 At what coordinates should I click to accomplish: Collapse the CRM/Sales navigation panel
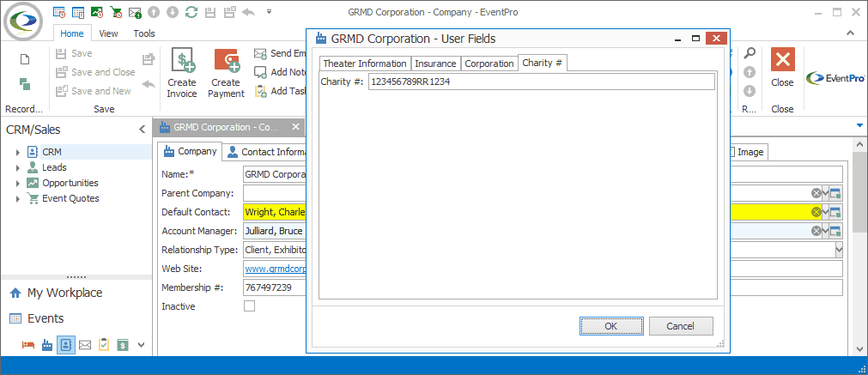pyautogui.click(x=142, y=130)
